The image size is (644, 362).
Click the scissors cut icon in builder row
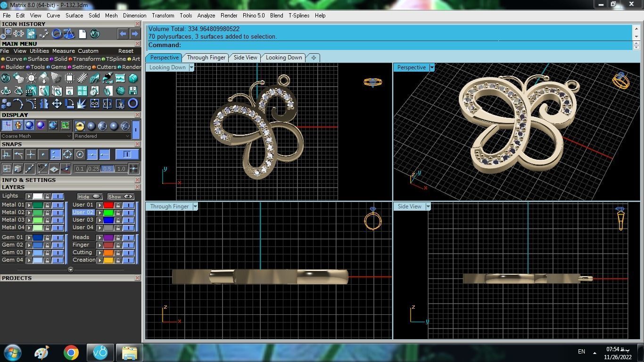pyautogui.click(x=120, y=103)
